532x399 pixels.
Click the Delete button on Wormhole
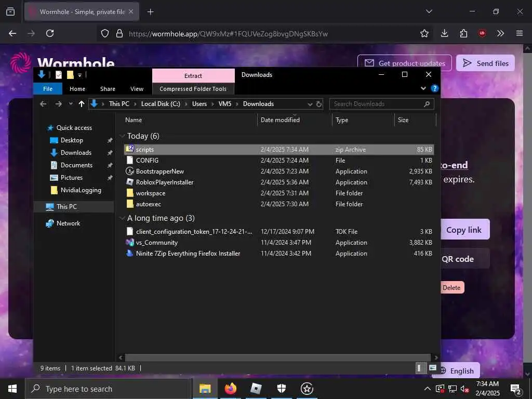451,288
